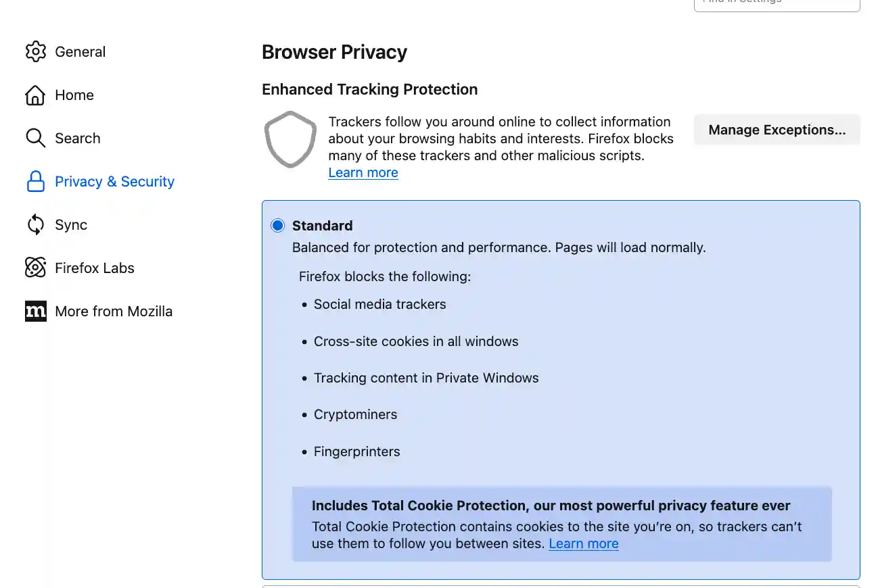Image resolution: width=878 pixels, height=588 pixels.
Task: Open the Manage Exceptions dialog
Action: [x=776, y=129]
